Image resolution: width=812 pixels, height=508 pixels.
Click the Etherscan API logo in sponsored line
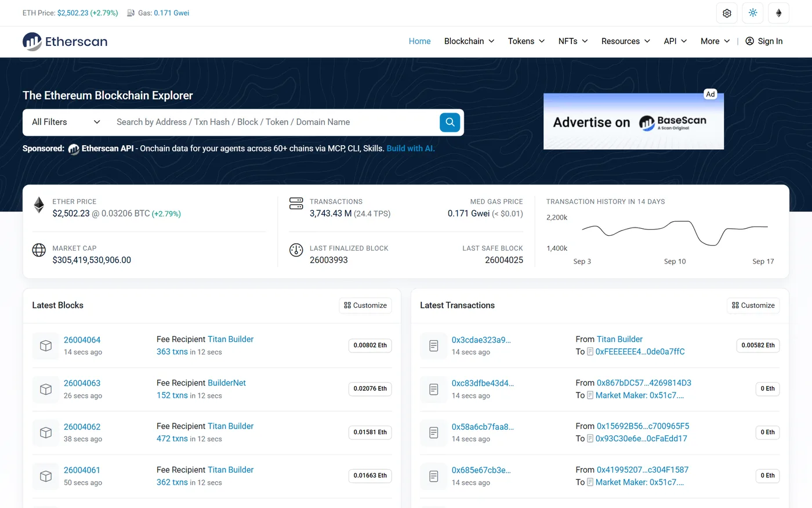coord(74,149)
